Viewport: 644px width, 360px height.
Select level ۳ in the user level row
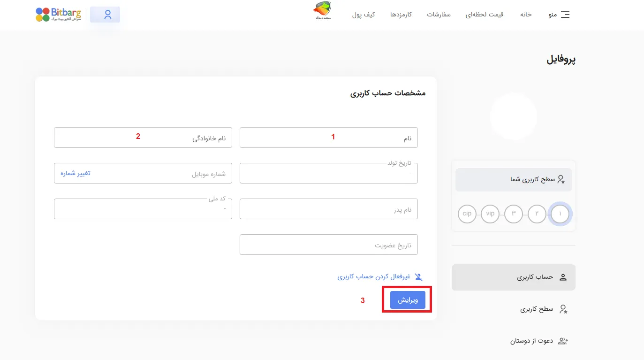(x=513, y=214)
